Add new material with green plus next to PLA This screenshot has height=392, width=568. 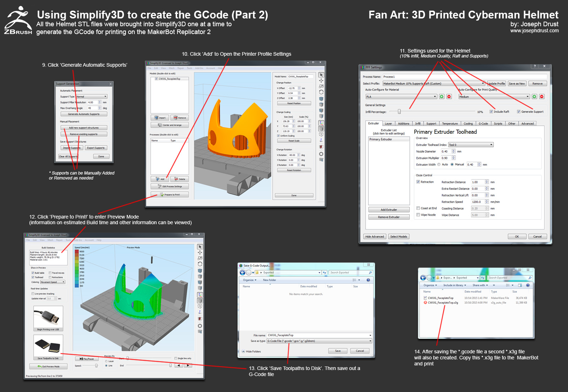point(442,96)
